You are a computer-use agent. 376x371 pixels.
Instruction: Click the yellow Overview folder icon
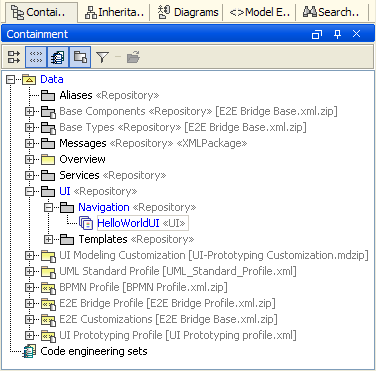[x=48, y=159]
